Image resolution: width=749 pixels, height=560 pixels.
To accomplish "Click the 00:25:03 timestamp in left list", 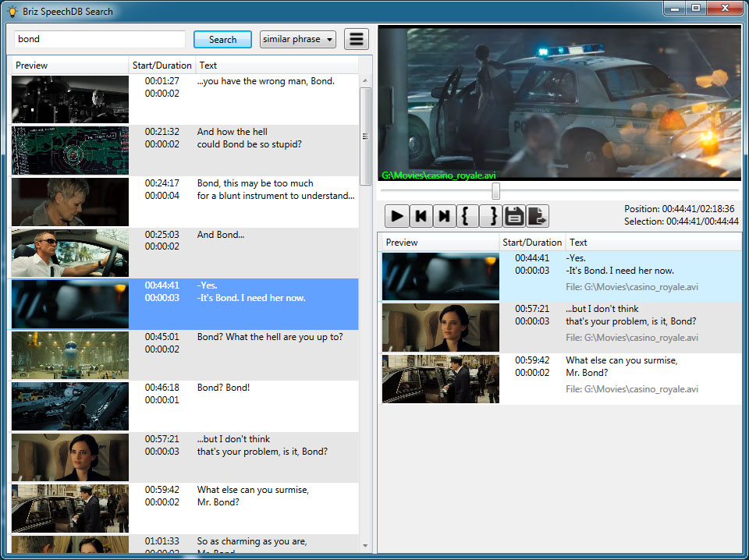I will coord(162,235).
